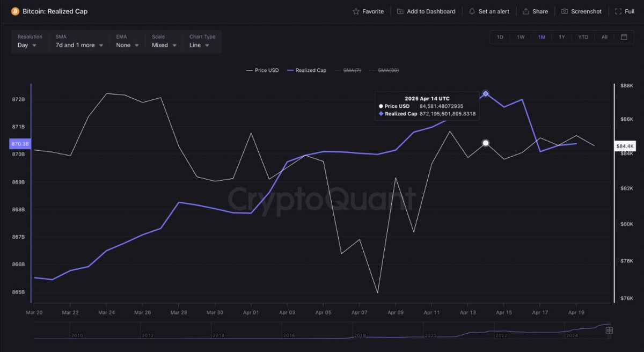Toggle the SMA(30) legend visibility
The width and height of the screenshot is (644, 352).
click(387, 70)
